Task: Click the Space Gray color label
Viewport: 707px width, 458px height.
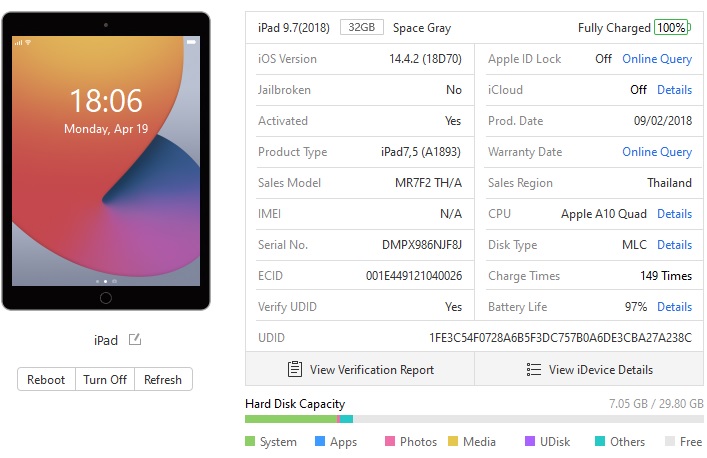Action: [422, 28]
